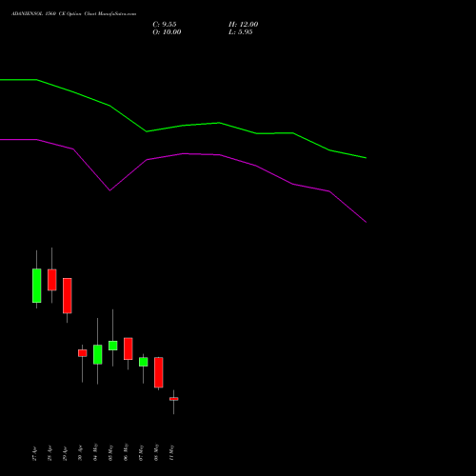This screenshot has width=476, height=476.
Task: Click the low value 'L: 5.95'
Action: coord(241,32)
